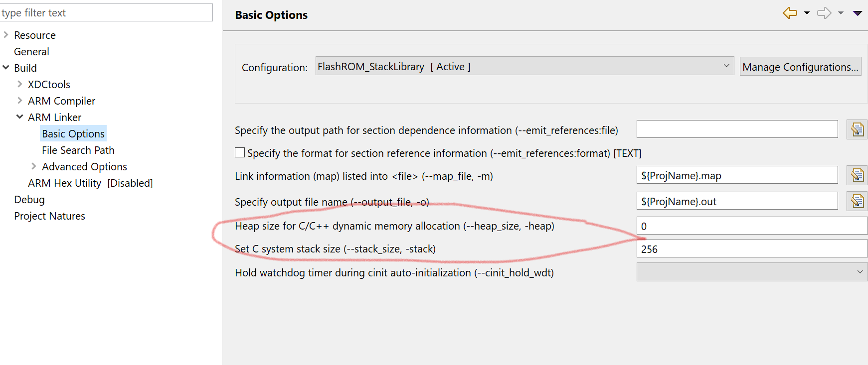Open Project Natures settings page
The image size is (868, 365).
click(49, 216)
